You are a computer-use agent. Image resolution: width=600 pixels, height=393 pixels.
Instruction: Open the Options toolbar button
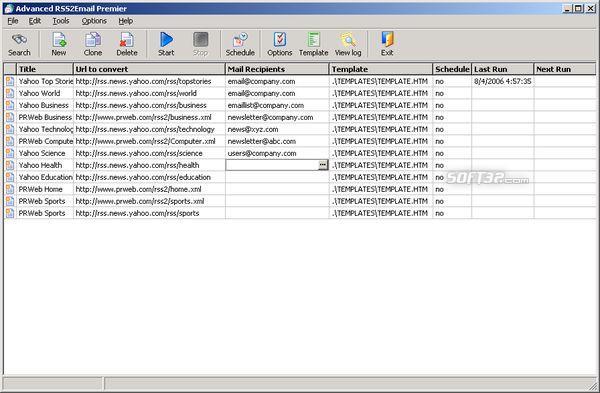(x=279, y=44)
